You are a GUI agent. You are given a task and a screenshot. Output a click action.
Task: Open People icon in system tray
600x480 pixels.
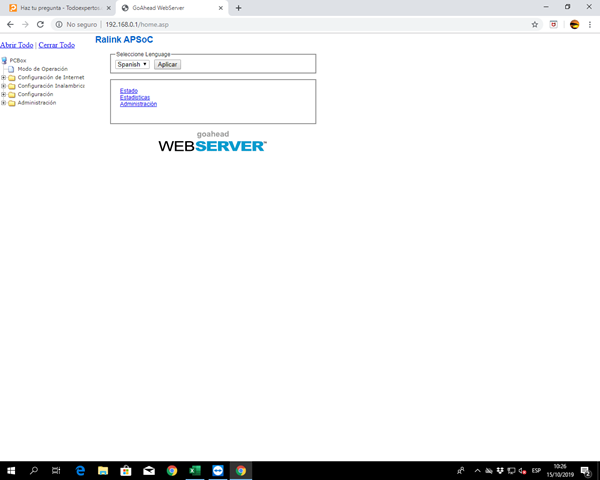coord(461,471)
